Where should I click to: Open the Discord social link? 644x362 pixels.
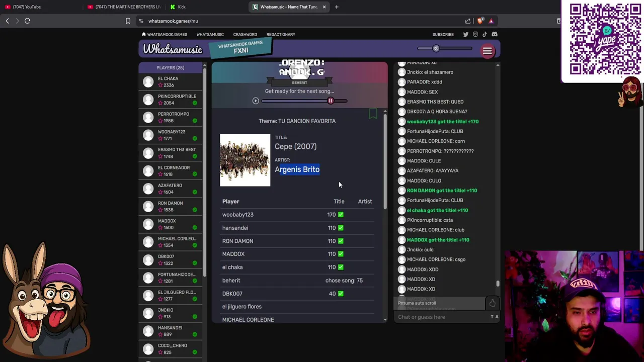pyautogui.click(x=495, y=34)
